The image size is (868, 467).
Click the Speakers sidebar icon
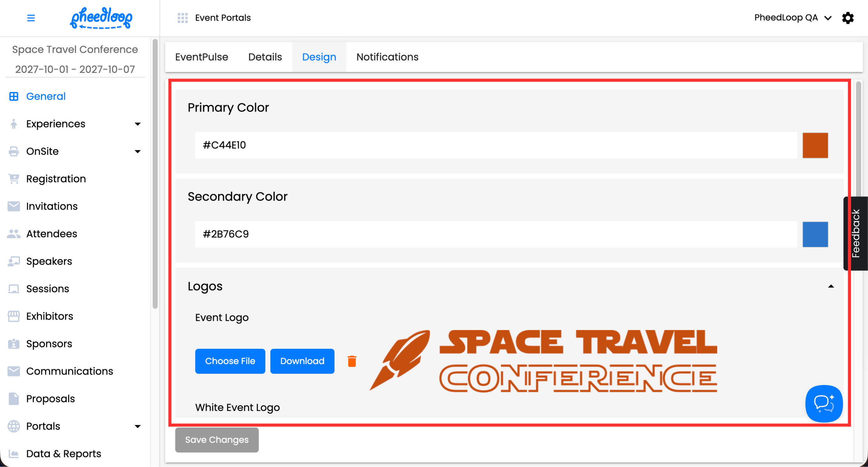(x=14, y=261)
